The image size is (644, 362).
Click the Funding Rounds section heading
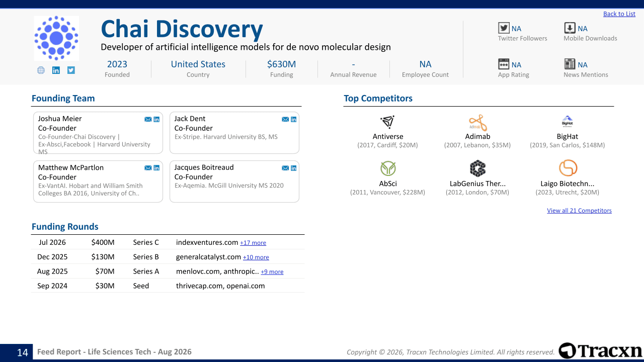click(x=65, y=227)
